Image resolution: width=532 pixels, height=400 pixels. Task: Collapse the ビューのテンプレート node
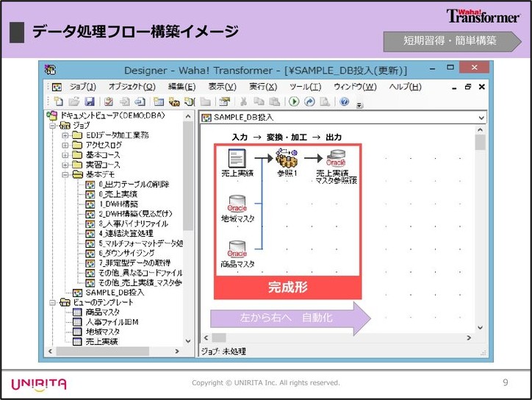53,302
